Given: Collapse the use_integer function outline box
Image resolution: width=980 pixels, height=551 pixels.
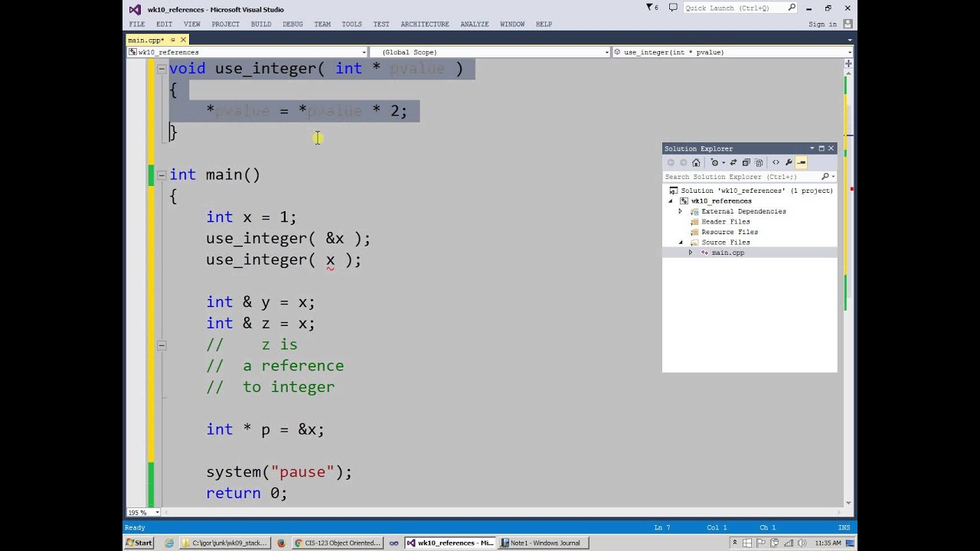Looking at the screenshot, I should click(x=162, y=69).
